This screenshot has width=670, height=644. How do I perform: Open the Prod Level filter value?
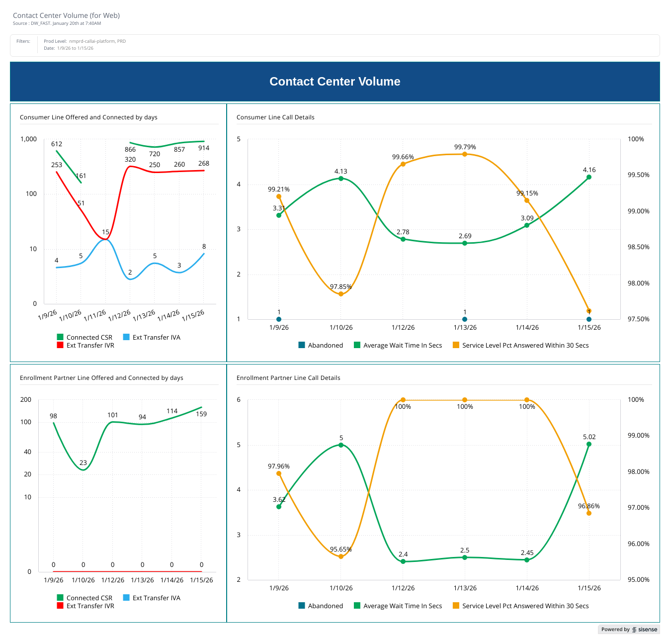[97, 41]
